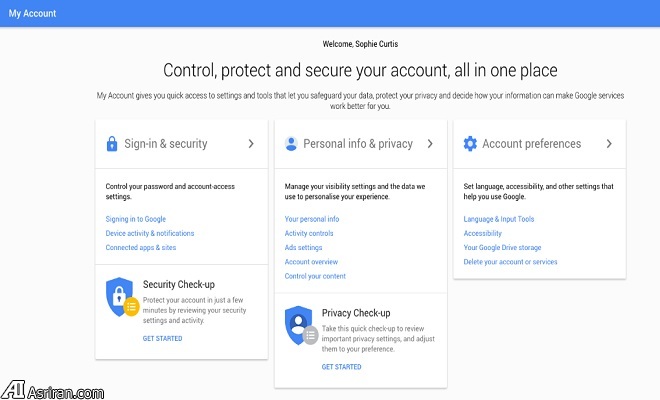Start the Privacy Check-up with GET STARTED
660x400 pixels.
[341, 367]
